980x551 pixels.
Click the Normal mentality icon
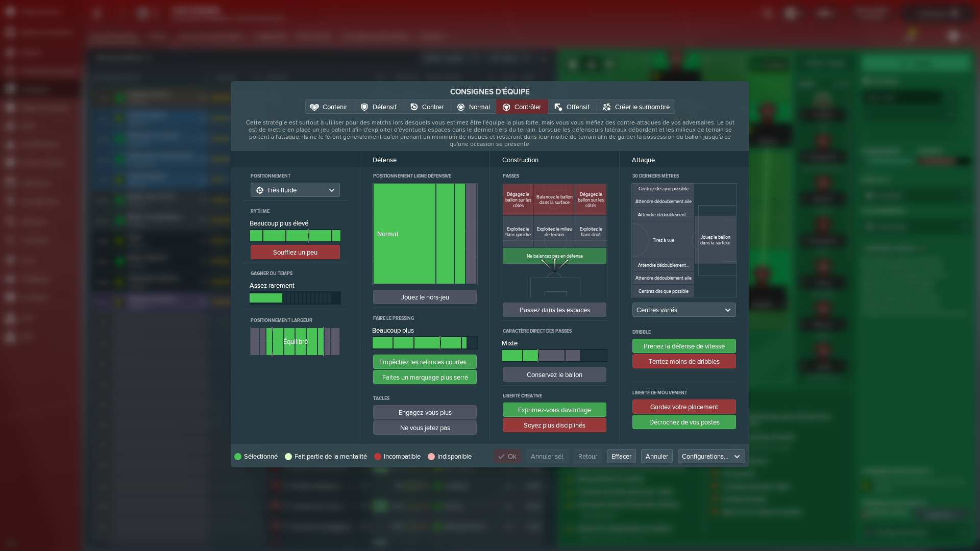point(461,107)
